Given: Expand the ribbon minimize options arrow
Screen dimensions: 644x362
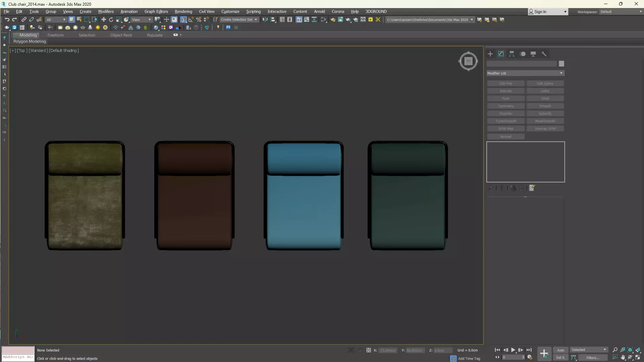Looking at the screenshot, I should coord(180,35).
